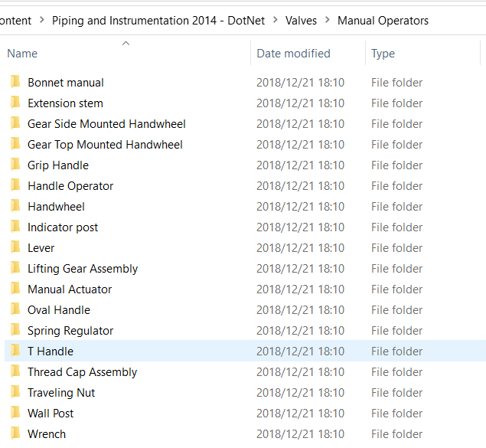Click the Handwheel folder icon
486x448 pixels.
pos(15,206)
